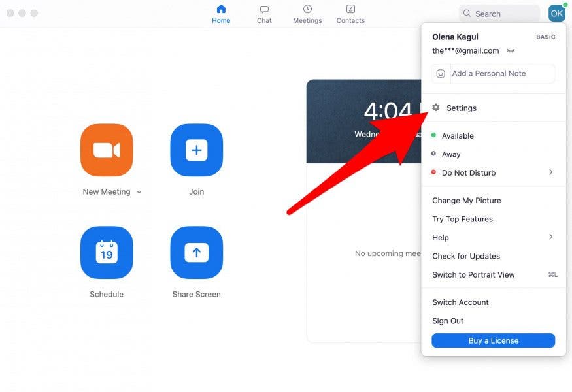Select Check for Updates from the menu
The height and width of the screenshot is (392, 572).
[466, 256]
